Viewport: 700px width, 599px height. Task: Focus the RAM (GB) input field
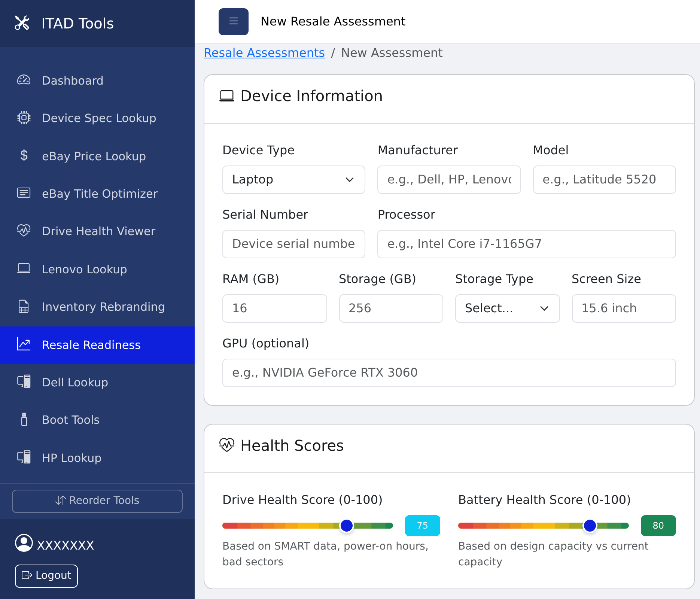pyautogui.click(x=275, y=308)
